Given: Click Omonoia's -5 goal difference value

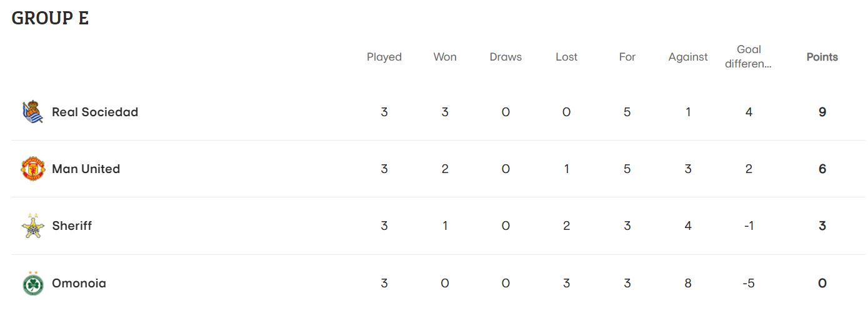Looking at the screenshot, I should tap(749, 283).
